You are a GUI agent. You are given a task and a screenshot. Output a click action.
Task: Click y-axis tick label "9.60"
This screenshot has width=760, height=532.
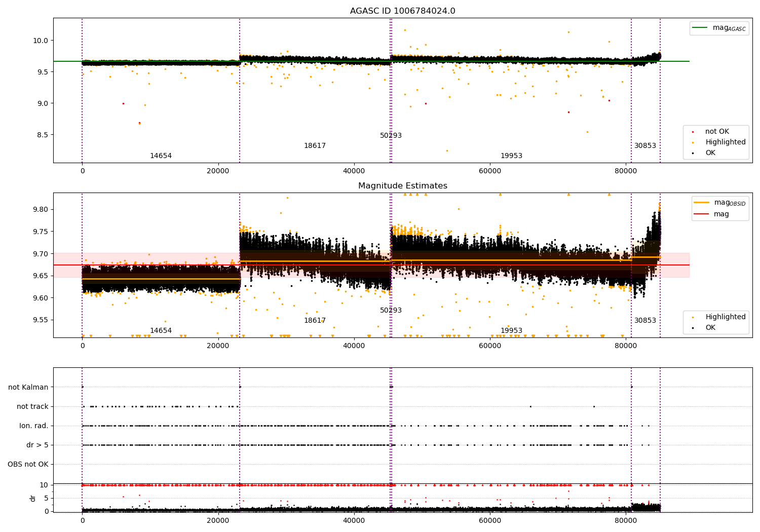[41, 298]
